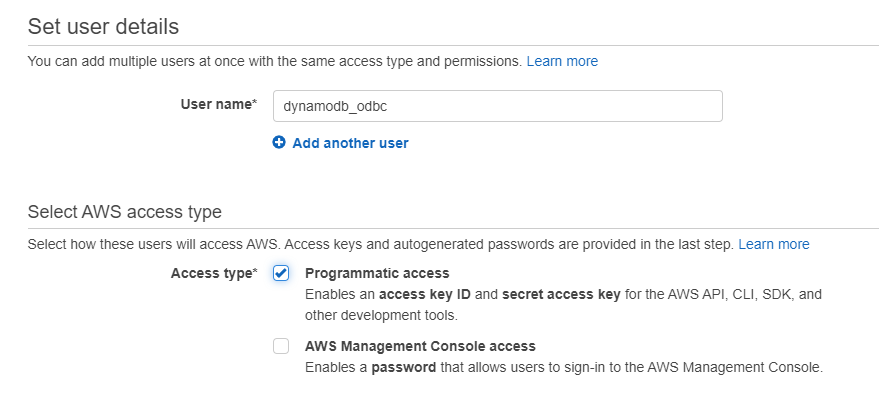Click the Set user details heading
The image size is (879, 400).
point(103,26)
